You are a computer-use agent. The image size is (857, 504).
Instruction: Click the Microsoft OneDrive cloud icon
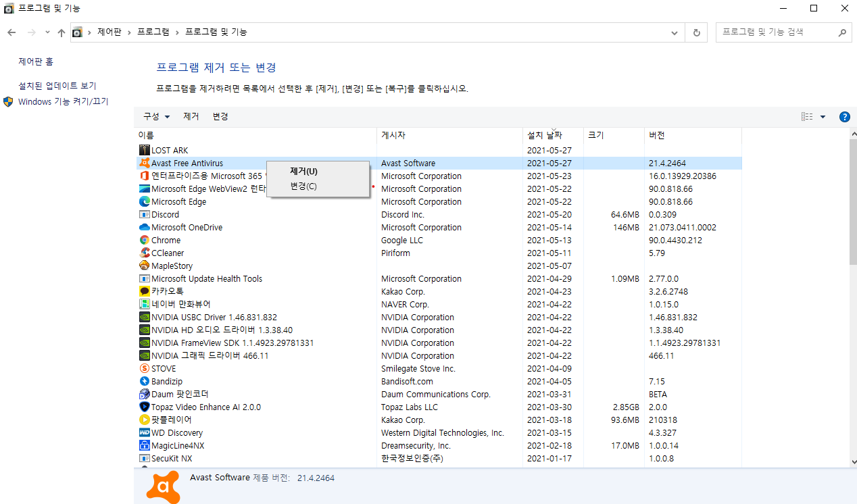[x=144, y=227]
